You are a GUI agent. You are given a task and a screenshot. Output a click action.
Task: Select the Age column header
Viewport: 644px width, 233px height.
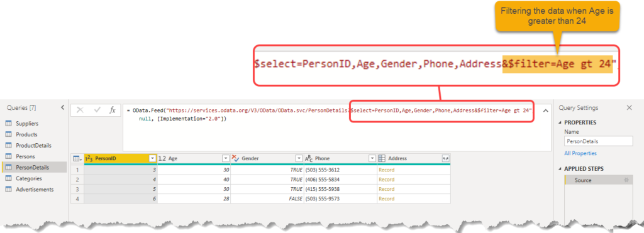[x=194, y=158]
